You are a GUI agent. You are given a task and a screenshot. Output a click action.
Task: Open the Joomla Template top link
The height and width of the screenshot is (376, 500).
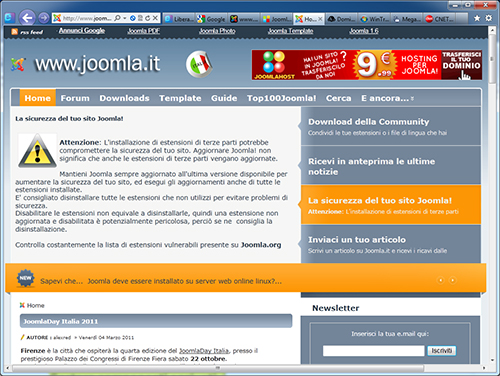click(x=290, y=31)
